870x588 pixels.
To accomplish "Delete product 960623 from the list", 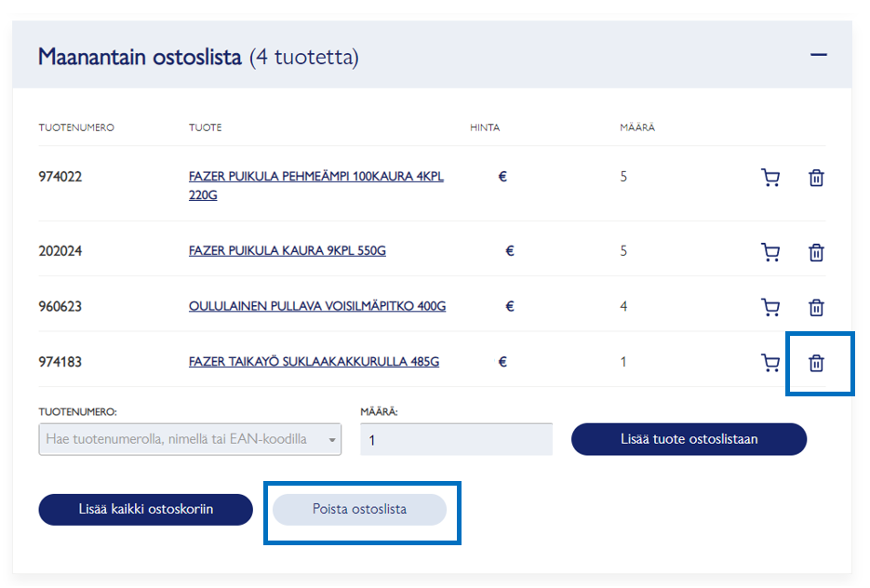I will (816, 307).
